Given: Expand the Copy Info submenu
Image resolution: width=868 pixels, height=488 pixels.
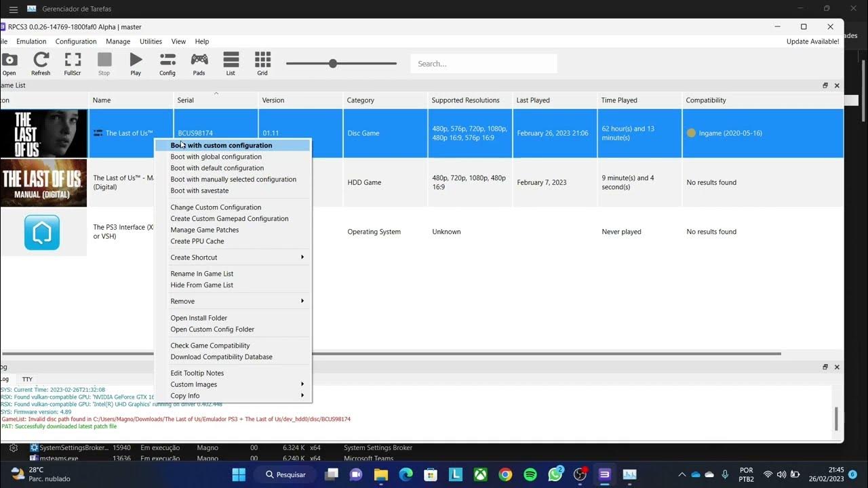Looking at the screenshot, I should pyautogui.click(x=233, y=396).
